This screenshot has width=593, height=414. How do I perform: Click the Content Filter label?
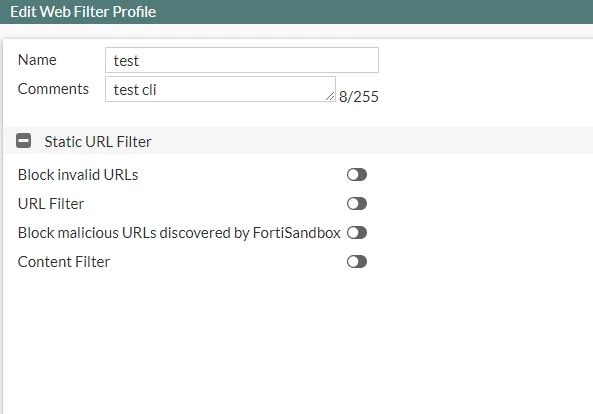(x=64, y=262)
